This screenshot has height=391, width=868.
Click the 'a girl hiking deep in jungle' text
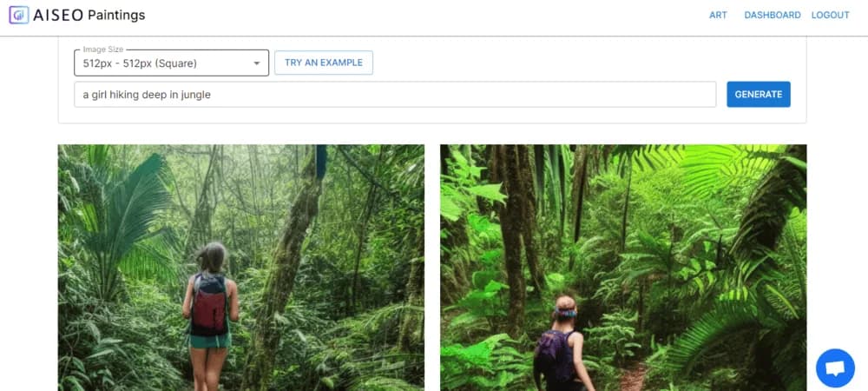(147, 95)
